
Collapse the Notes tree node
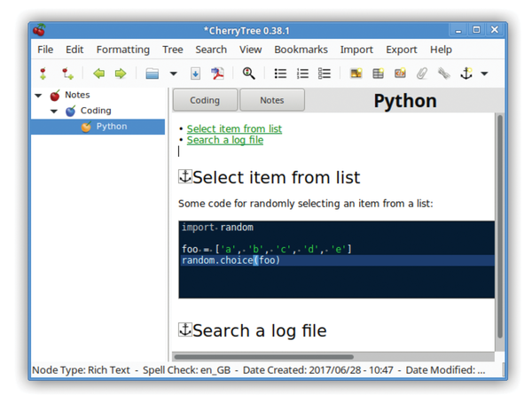pos(38,96)
